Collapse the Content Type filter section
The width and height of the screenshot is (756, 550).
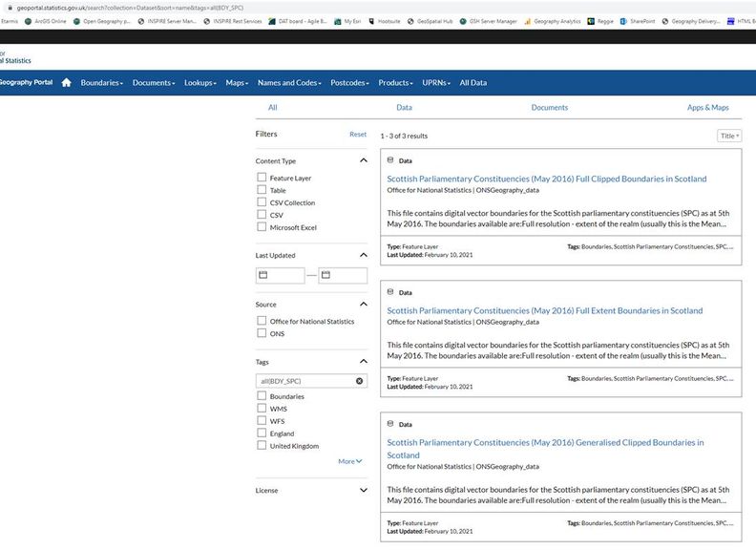(364, 160)
